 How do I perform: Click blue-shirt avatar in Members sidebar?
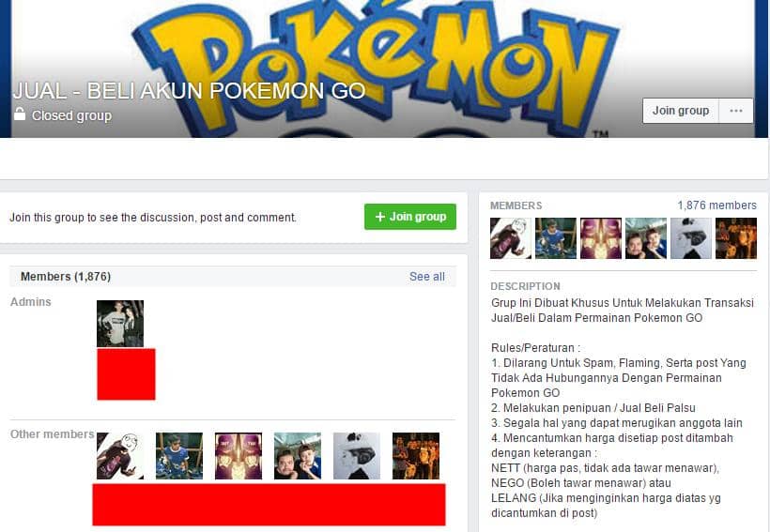[555, 238]
